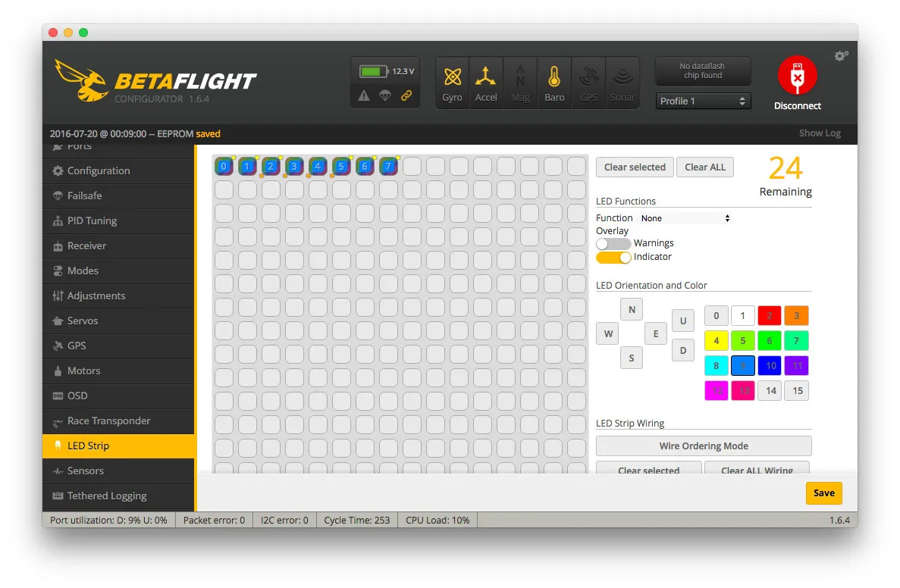Open settings via the gear icon
900x588 pixels.
point(841,56)
